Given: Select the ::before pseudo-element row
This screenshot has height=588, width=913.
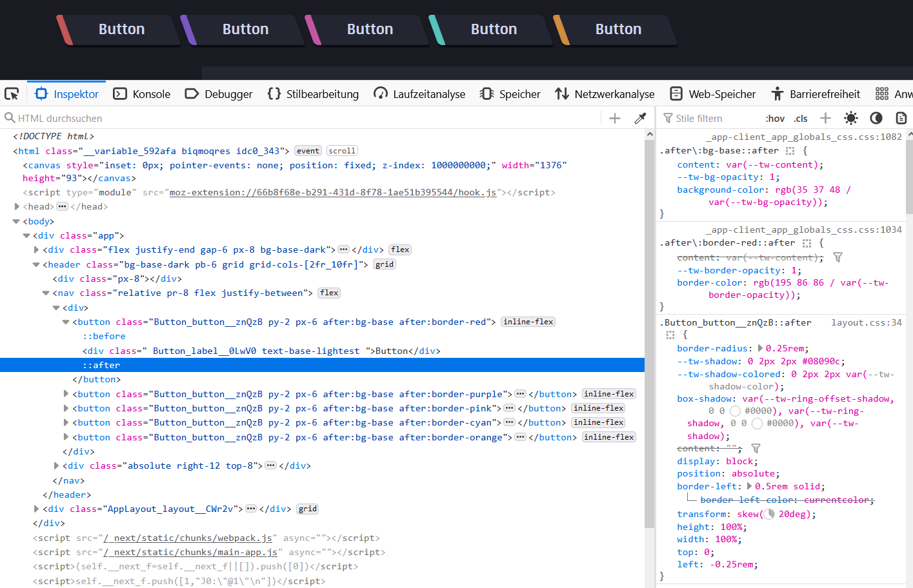Looking at the screenshot, I should 322,336.
